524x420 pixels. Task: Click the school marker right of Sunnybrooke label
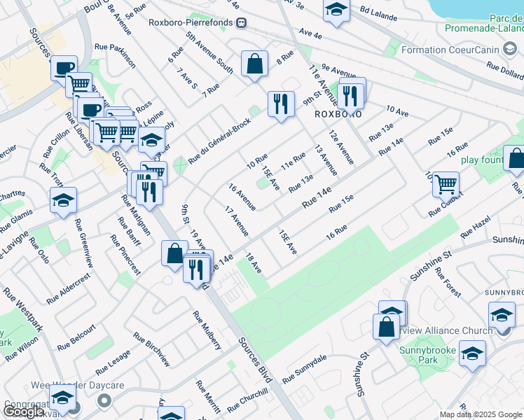point(502,316)
